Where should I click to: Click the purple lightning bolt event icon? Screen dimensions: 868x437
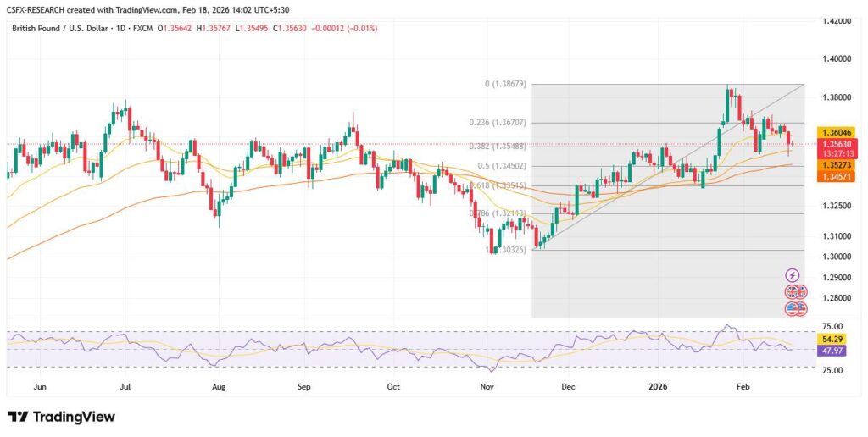point(792,275)
